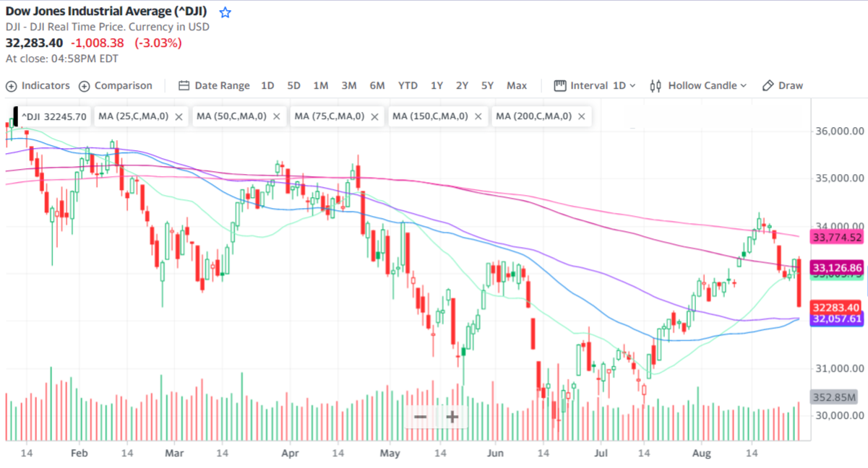
Task: Click the 32283.40 current price label
Action: pos(838,307)
